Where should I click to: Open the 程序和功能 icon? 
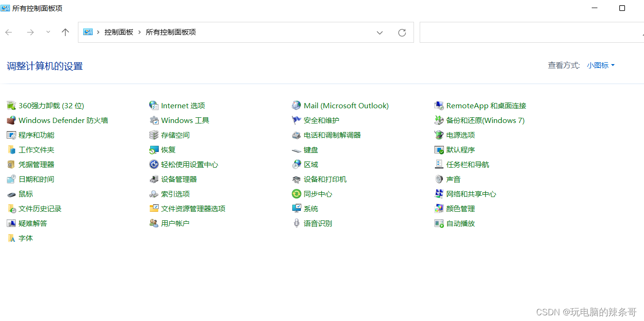11,135
